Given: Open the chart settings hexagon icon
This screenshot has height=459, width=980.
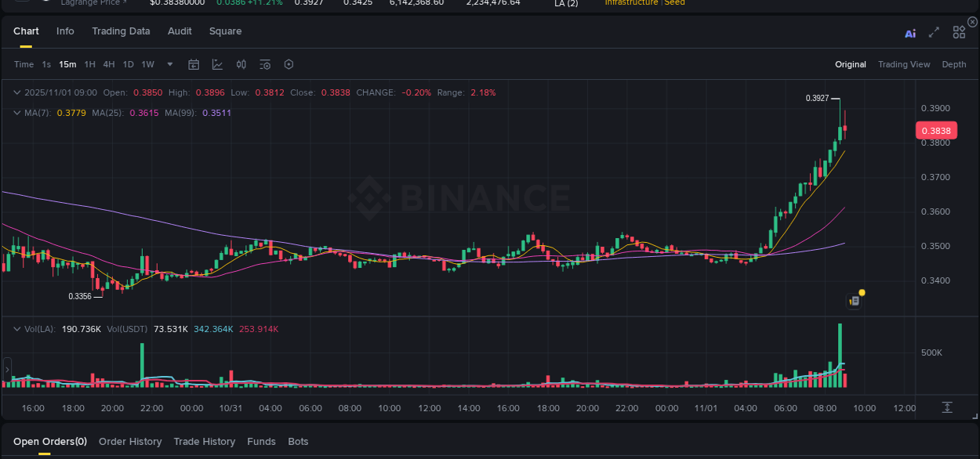Looking at the screenshot, I should tap(289, 64).
